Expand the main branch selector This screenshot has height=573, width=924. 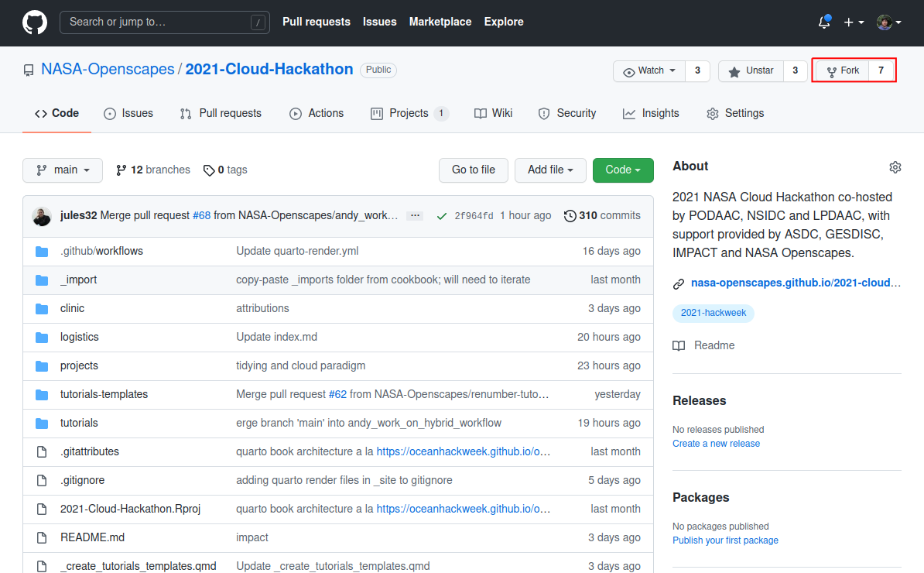[x=63, y=170]
